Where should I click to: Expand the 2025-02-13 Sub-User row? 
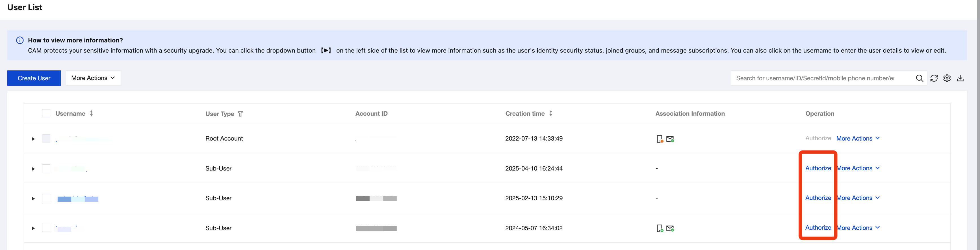pyautogui.click(x=33, y=198)
